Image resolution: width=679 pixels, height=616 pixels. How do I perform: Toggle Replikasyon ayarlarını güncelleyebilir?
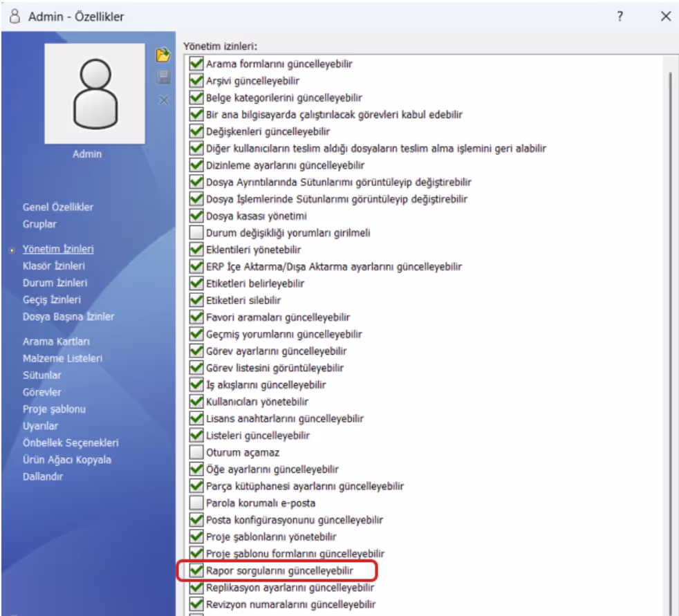[196, 587]
